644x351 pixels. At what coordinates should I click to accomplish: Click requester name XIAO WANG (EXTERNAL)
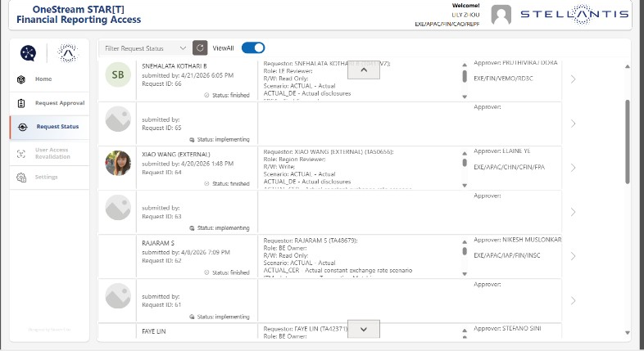176,155
